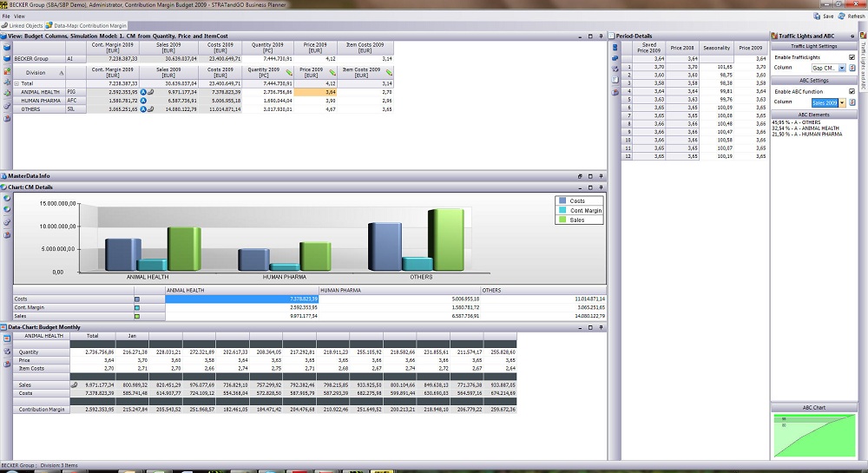Click the Save toolbar icon
This screenshot has width=868, height=473.
pyautogui.click(x=818, y=16)
